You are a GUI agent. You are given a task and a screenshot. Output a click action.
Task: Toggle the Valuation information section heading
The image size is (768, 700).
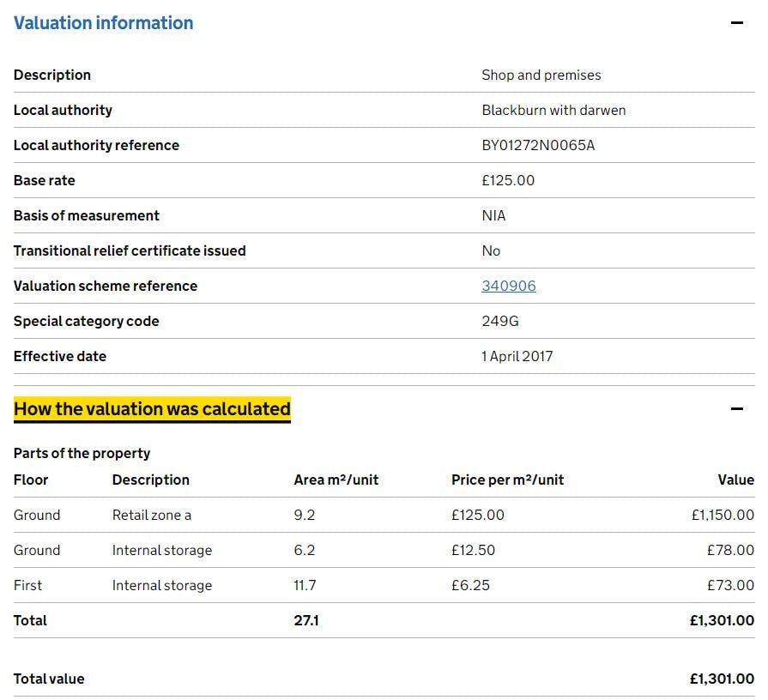(x=103, y=23)
